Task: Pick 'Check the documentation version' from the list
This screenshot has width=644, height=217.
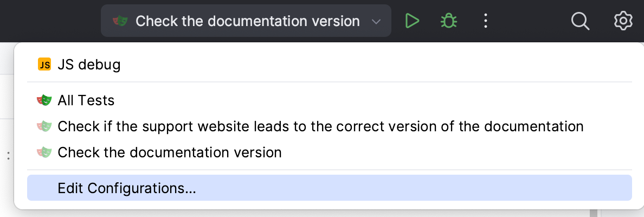Action: pos(169,152)
